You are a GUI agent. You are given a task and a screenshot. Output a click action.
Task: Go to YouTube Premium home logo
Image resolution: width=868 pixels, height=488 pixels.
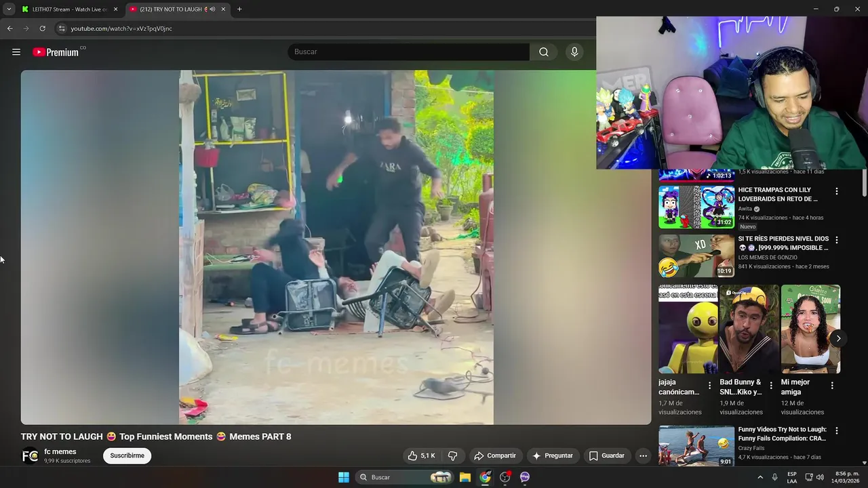pyautogui.click(x=56, y=52)
